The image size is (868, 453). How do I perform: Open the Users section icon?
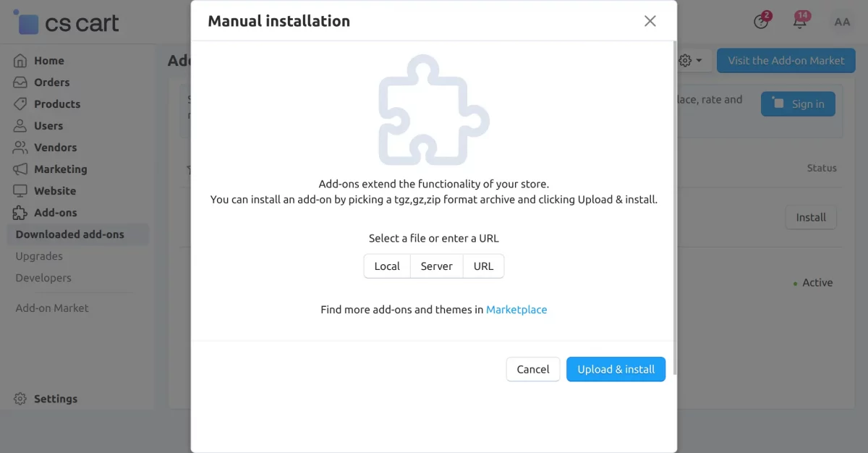pyautogui.click(x=20, y=125)
